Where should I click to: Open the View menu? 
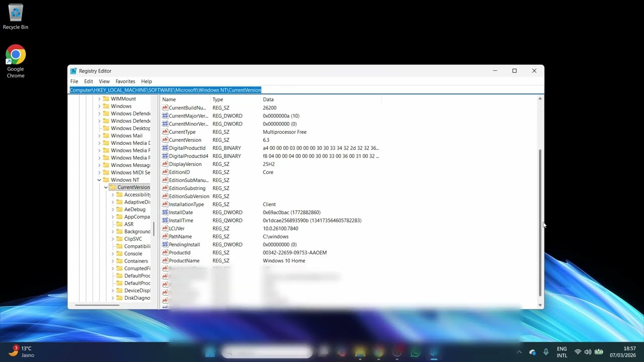pos(104,81)
